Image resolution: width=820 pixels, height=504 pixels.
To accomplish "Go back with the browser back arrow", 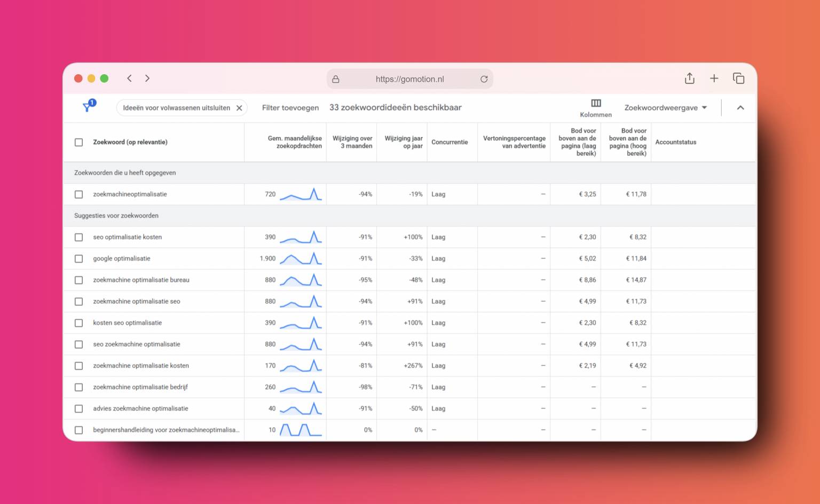I will [129, 78].
